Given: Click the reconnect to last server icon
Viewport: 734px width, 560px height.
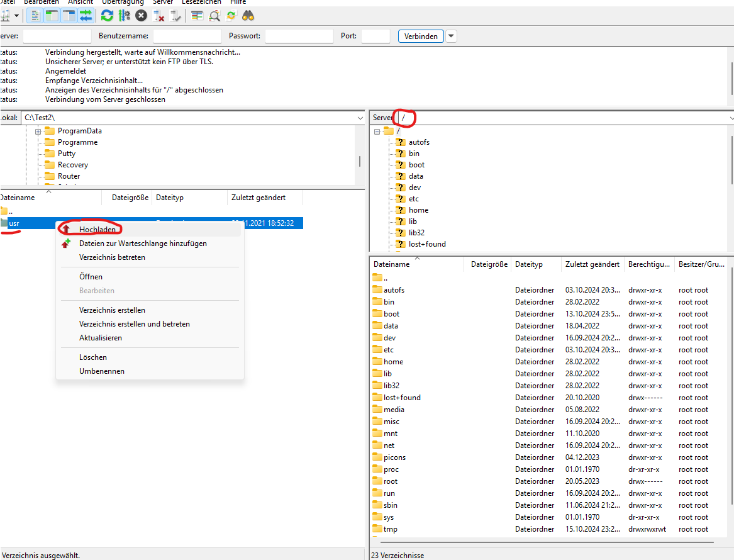Looking at the screenshot, I should click(175, 16).
